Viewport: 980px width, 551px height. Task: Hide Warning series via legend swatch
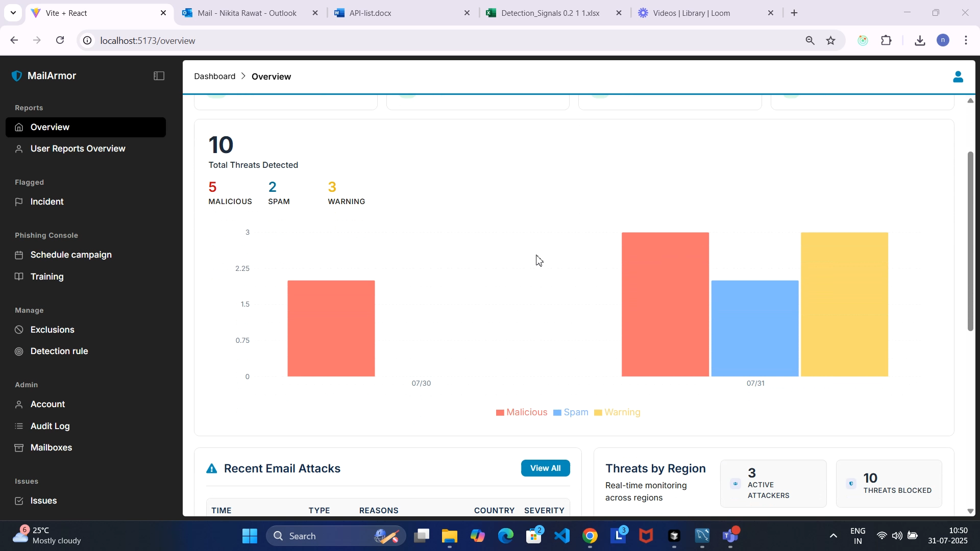click(598, 413)
